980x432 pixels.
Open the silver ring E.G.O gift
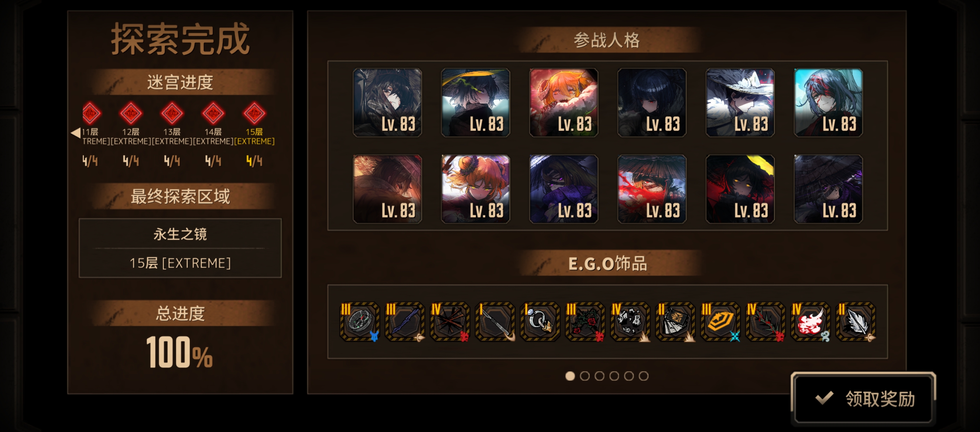(x=540, y=321)
